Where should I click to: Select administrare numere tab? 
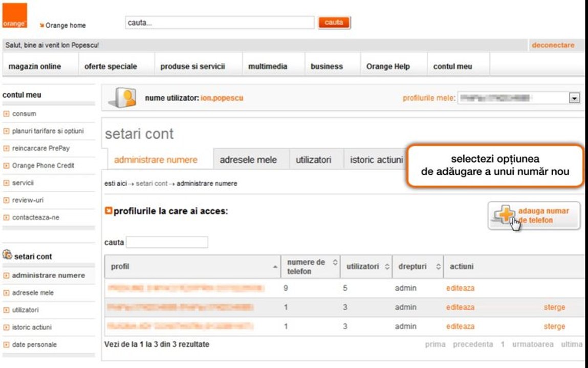pyautogui.click(x=156, y=160)
